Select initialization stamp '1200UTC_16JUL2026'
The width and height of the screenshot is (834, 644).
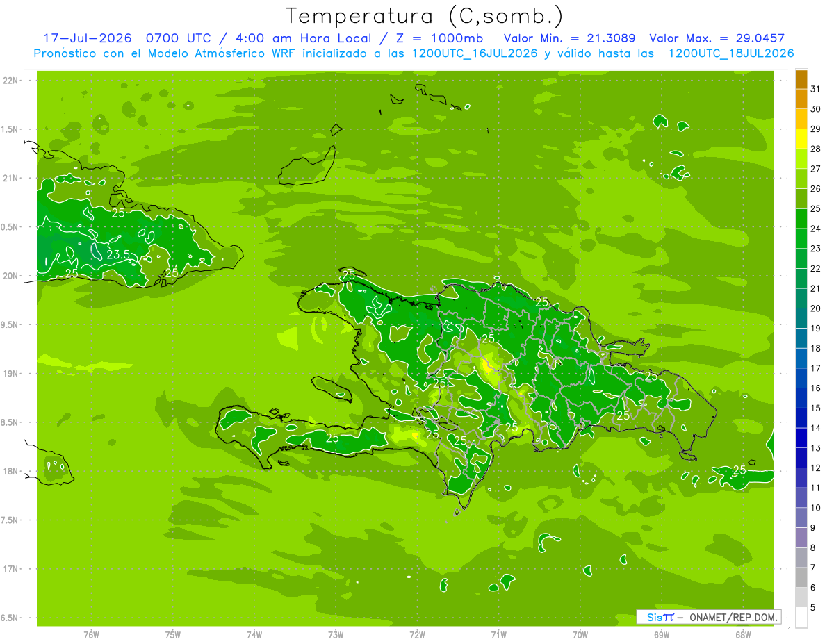(475, 53)
